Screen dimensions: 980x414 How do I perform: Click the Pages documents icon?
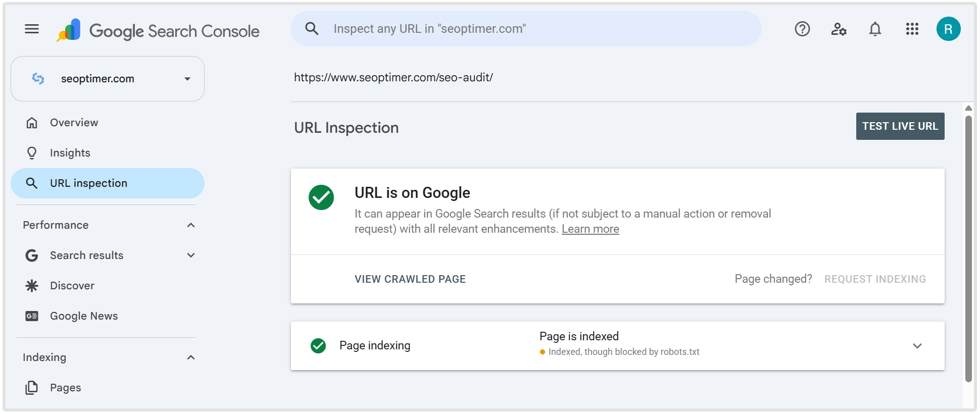32,388
